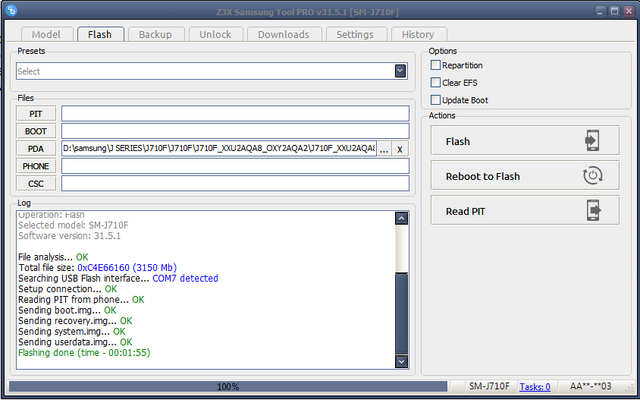This screenshot has width=640, height=400.
Task: Click 'Selected model: SM-J710F' log line
Action: (x=73, y=225)
